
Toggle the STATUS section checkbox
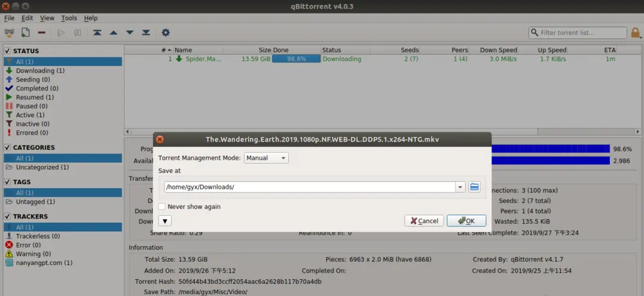7,51
